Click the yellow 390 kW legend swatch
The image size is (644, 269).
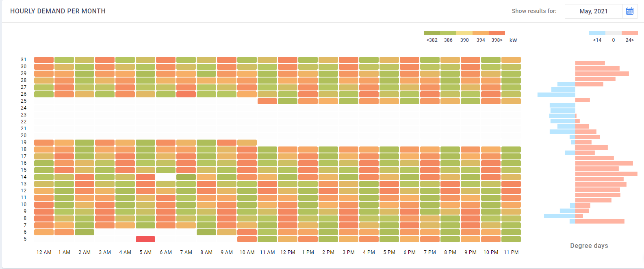464,33
